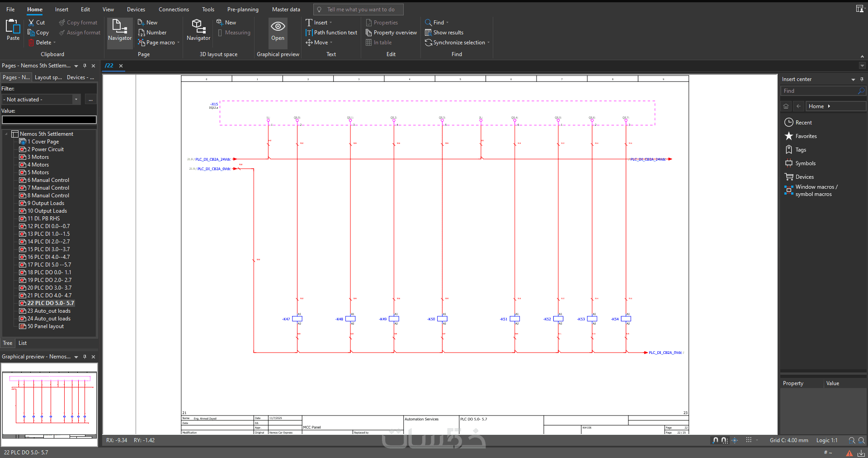Toggle grid display dots icon

749,440
